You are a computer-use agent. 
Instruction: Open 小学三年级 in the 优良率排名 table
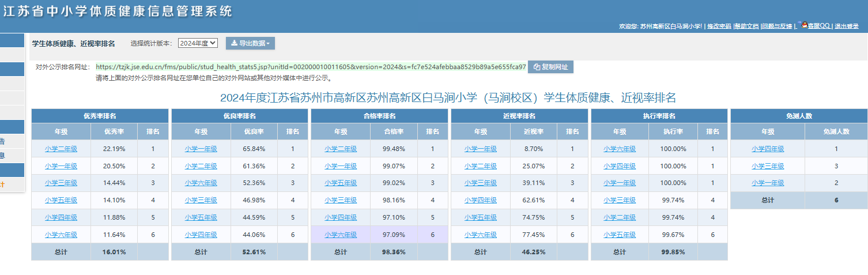(x=201, y=200)
